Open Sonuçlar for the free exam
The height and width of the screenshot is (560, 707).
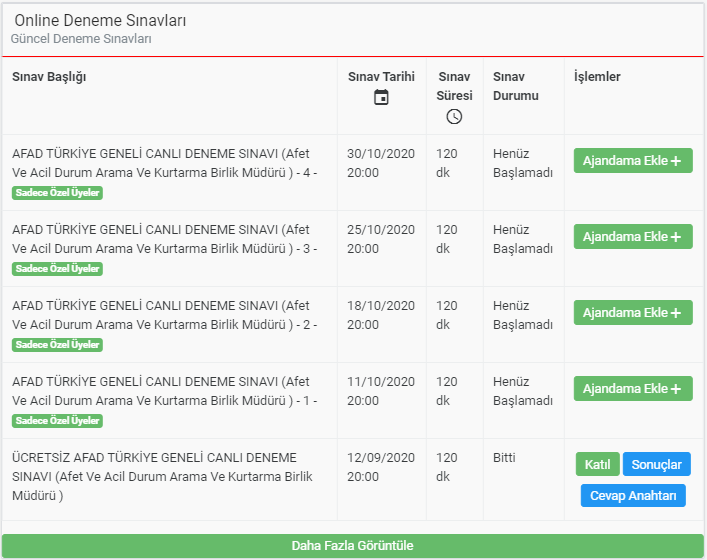click(x=656, y=464)
